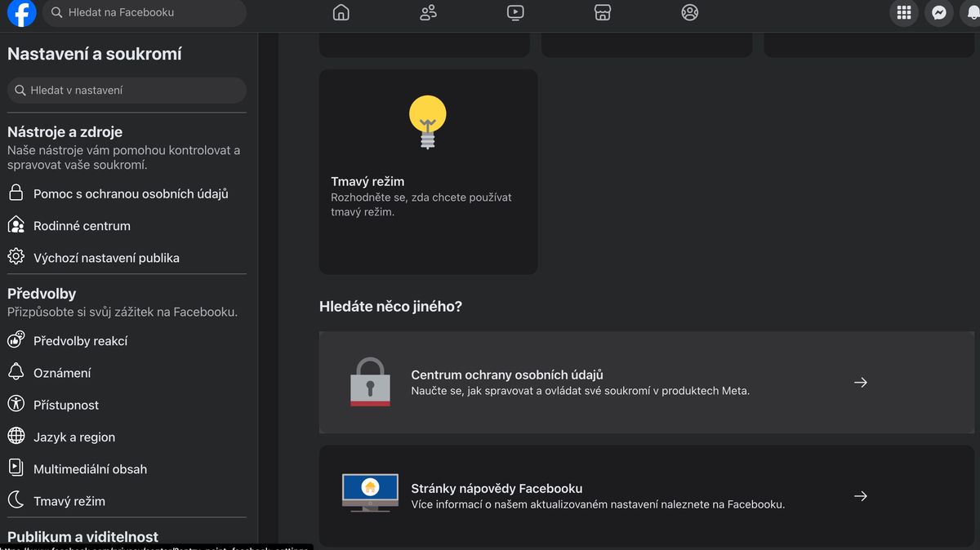Open Stránky nápovědy Facebooku link
The height and width of the screenshot is (550, 980).
click(x=497, y=489)
